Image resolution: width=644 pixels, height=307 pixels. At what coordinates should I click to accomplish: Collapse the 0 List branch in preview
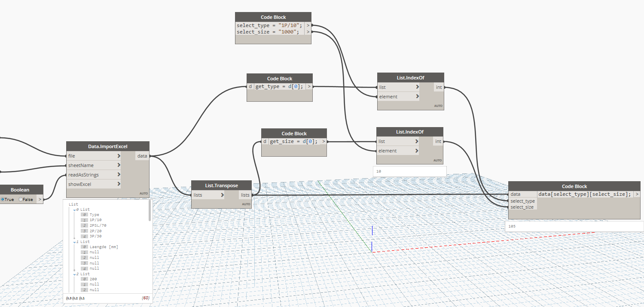[74, 210]
